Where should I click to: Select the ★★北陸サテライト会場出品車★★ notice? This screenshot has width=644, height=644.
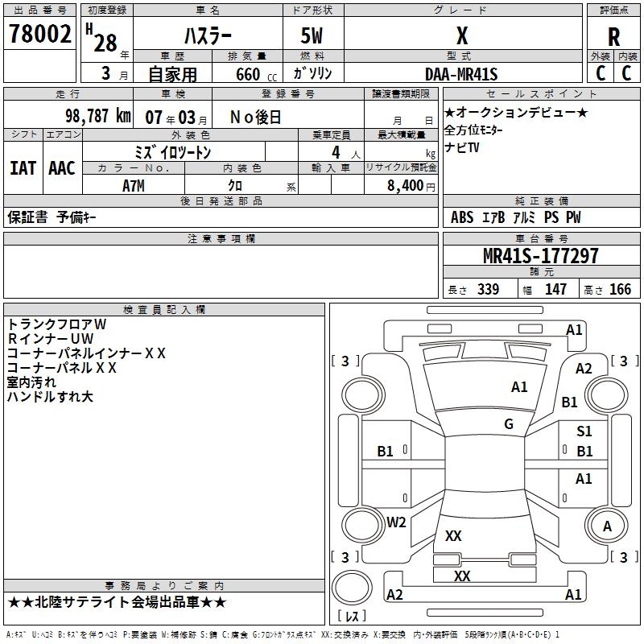click(x=117, y=602)
